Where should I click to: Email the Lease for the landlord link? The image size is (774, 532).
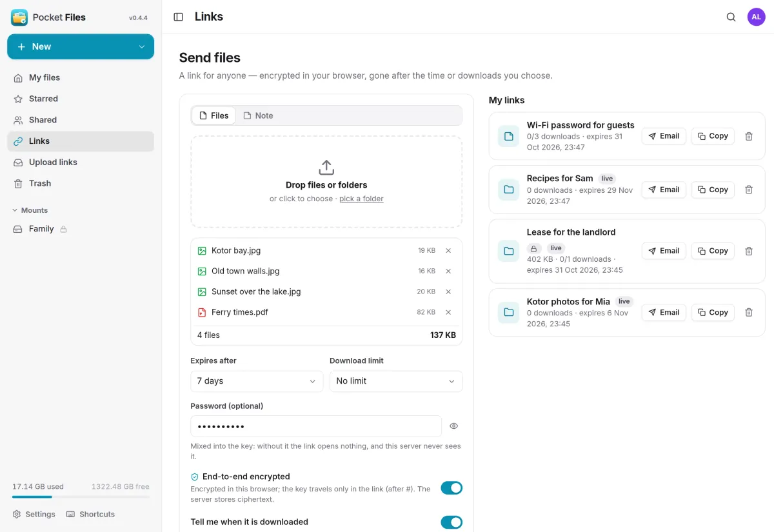(x=664, y=251)
